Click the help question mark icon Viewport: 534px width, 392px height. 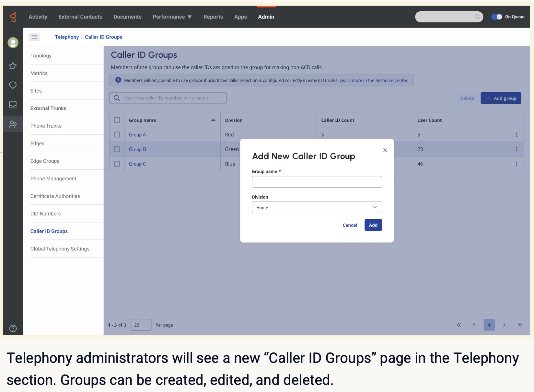pyautogui.click(x=13, y=329)
